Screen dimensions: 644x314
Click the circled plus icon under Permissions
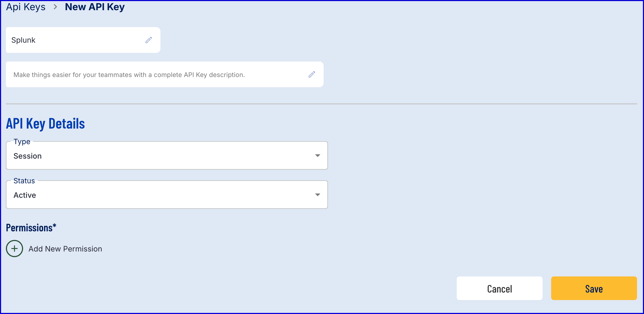pos(14,249)
